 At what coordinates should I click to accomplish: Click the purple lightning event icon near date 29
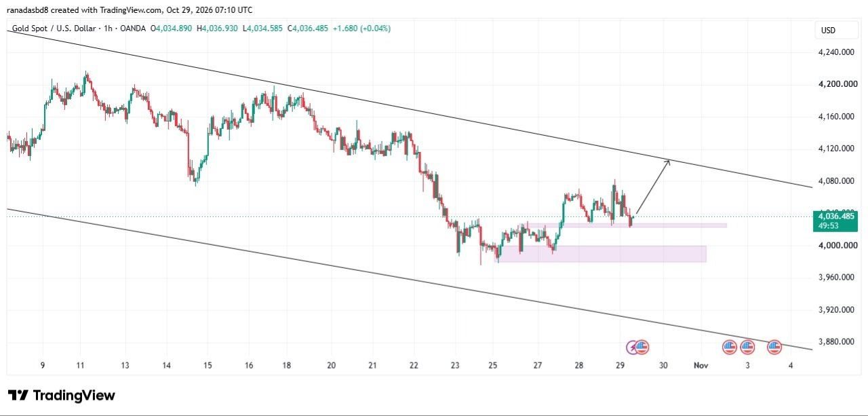coord(633,347)
